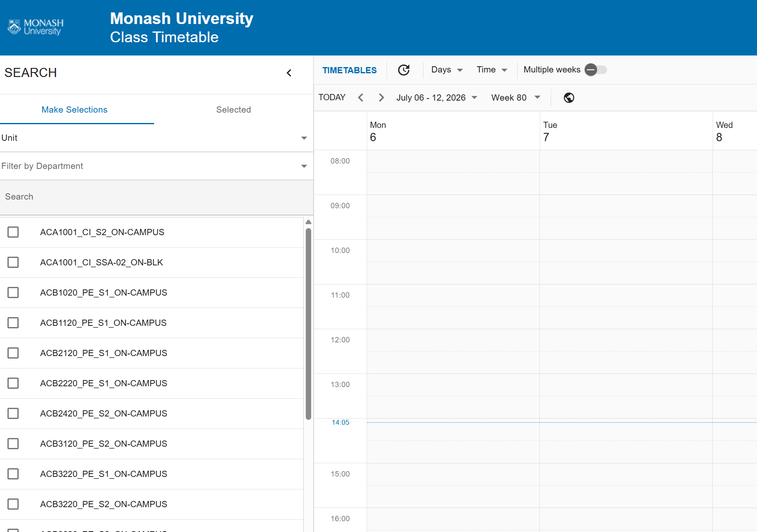Viewport: 757px width, 532px height.
Task: Click the 12:00 time label
Action: click(x=340, y=340)
